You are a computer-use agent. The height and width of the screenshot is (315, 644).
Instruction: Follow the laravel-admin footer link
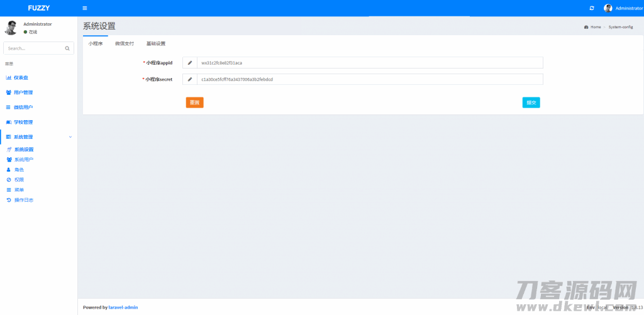(x=123, y=307)
